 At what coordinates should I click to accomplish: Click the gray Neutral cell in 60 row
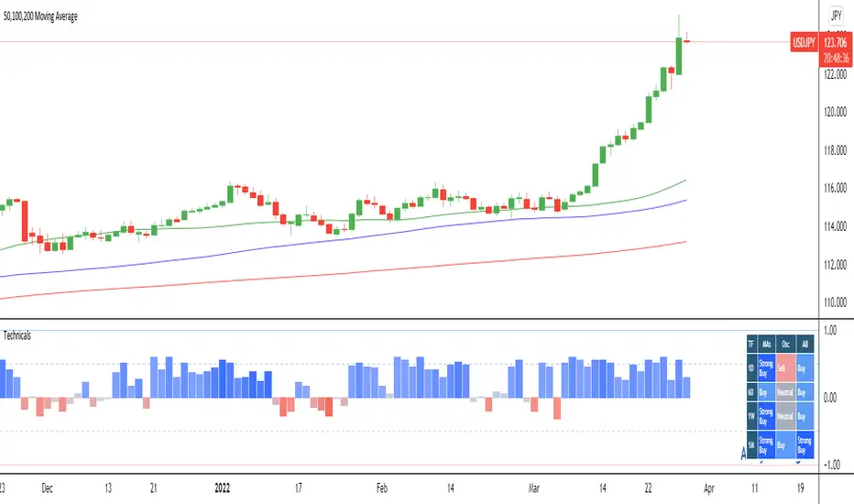785,392
